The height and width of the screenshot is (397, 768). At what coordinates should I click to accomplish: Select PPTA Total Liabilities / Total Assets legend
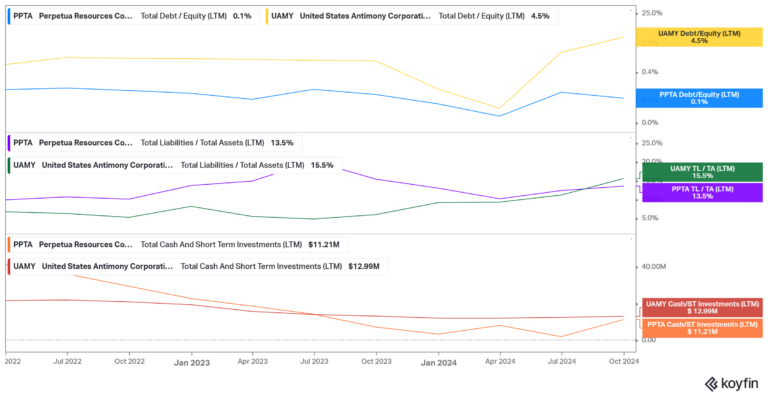[x=154, y=143]
